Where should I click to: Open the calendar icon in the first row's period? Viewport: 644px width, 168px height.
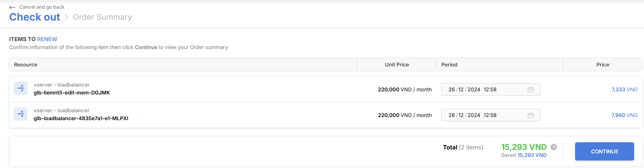[x=531, y=90]
